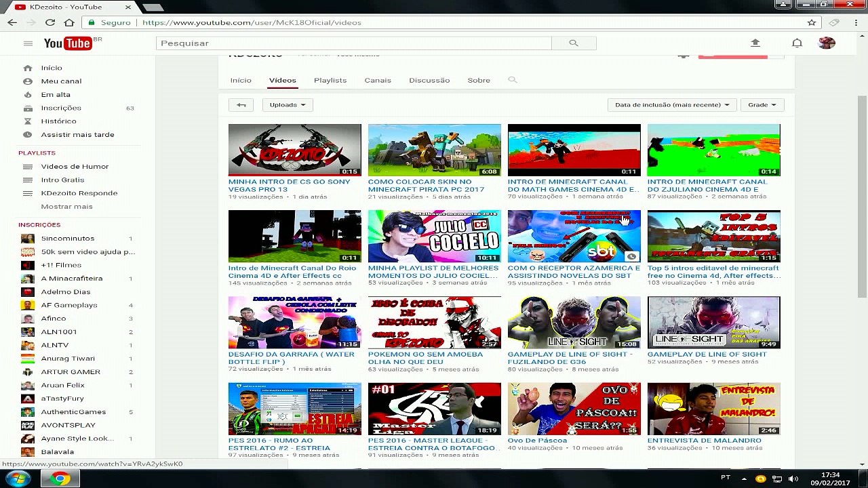868x488 pixels.
Task: Open the CS GO Sony Vegas intro thumbnail
Action: (294, 150)
